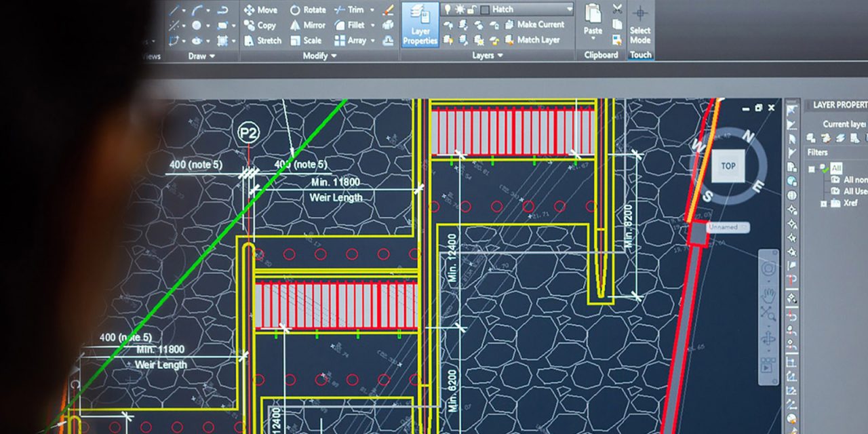Click the Hatch layer color swatch
Screen dimensions: 868x434
(x=485, y=8)
